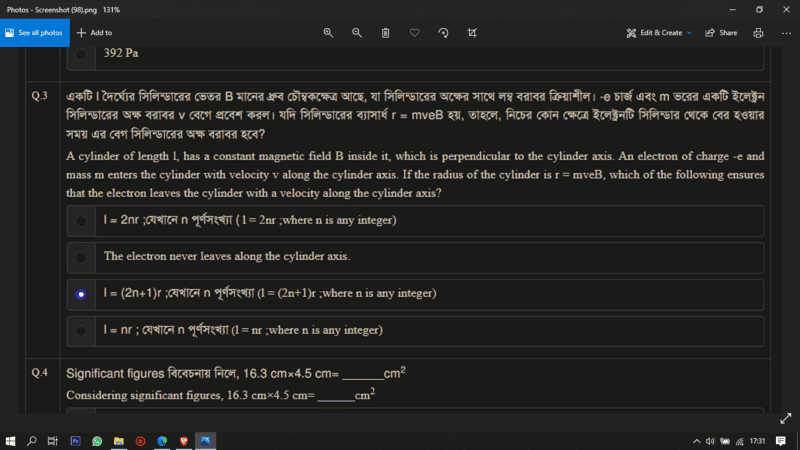Open the See more three-dots menu
This screenshot has height=450, width=800.
[786, 33]
